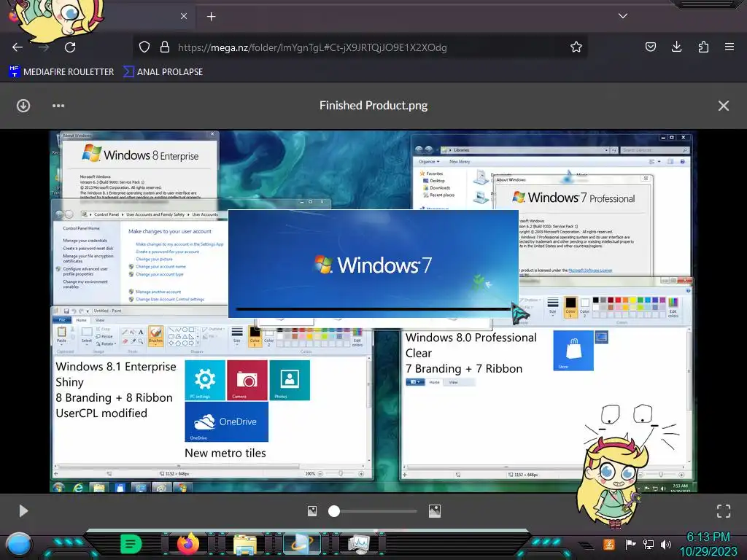Open the extensions puzzle menu
The width and height of the screenshot is (747, 560).
click(703, 47)
